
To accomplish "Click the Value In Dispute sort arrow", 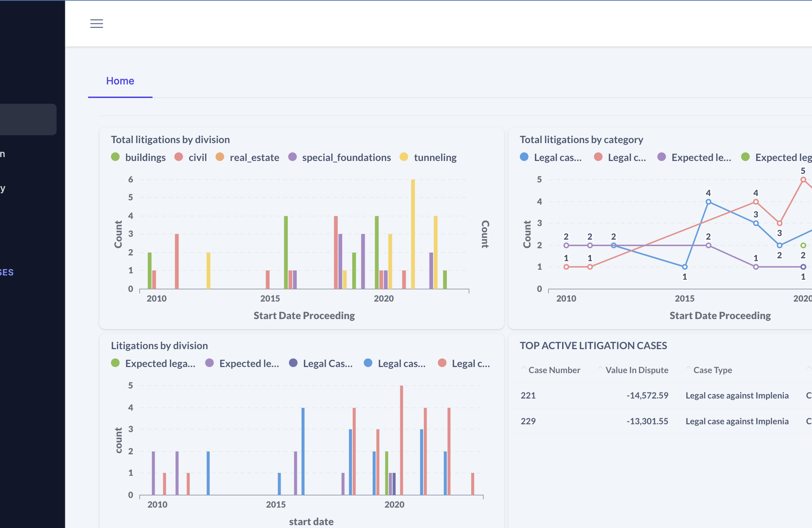I will click(x=600, y=368).
